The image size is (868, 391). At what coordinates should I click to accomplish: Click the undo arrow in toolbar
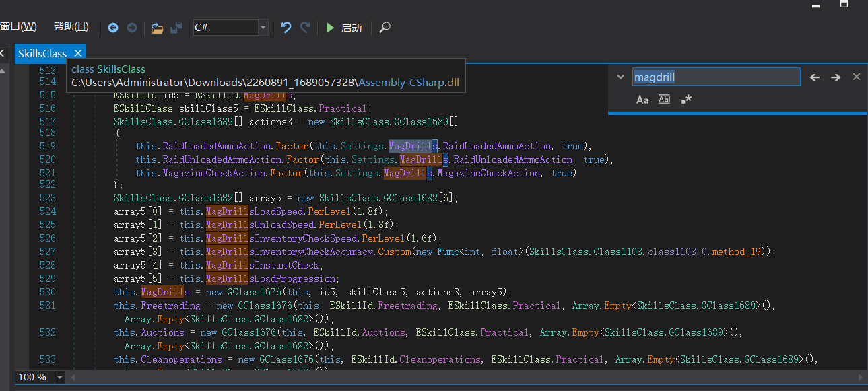pos(286,28)
